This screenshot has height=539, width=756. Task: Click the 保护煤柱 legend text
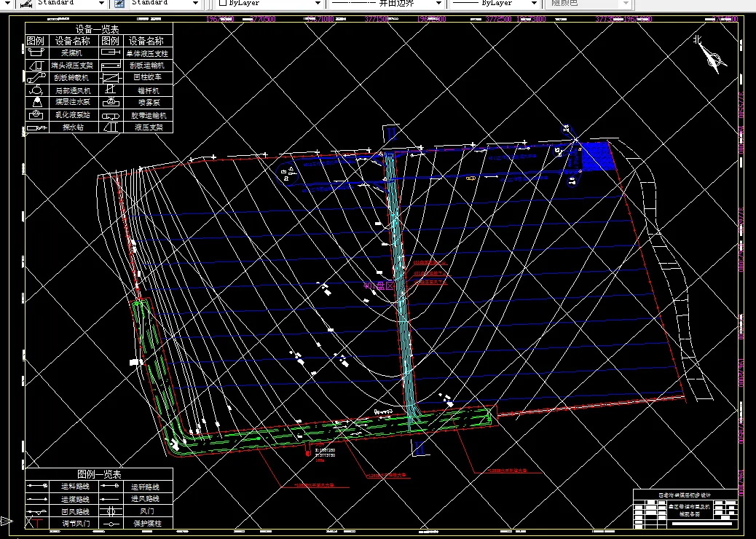[x=148, y=523]
